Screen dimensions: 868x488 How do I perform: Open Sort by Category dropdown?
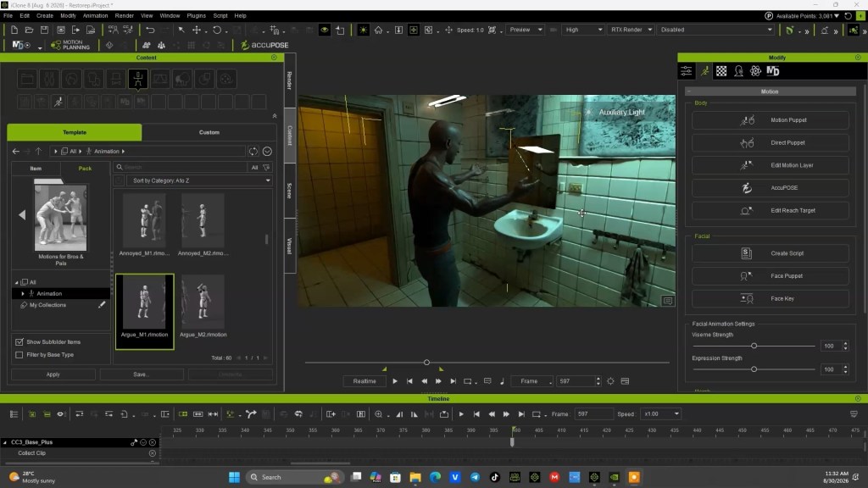(199, 180)
